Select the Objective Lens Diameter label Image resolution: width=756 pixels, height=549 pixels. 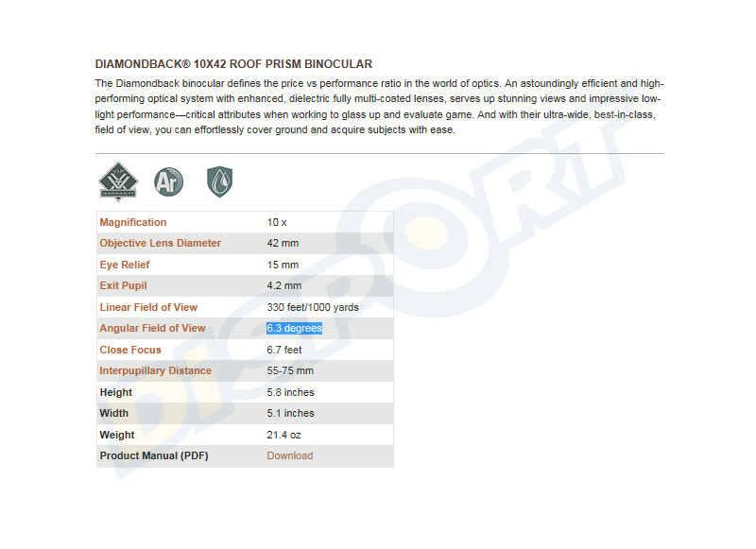160,243
